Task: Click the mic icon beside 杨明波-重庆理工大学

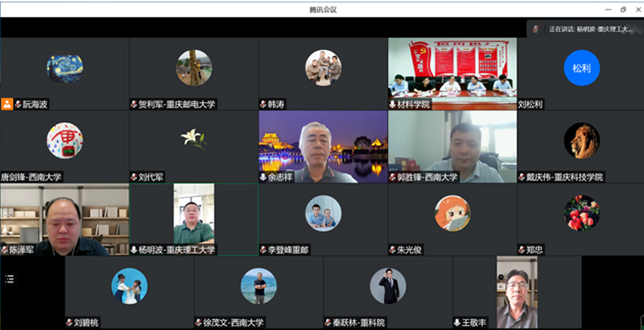Action: [x=134, y=250]
